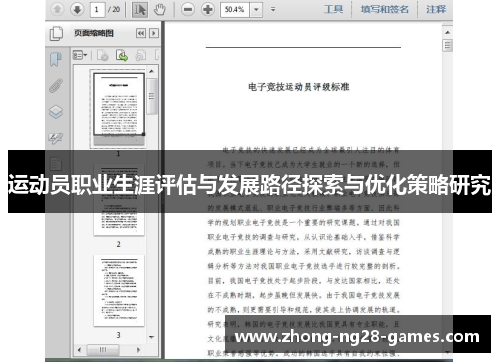This screenshot has height=362, width=500.
Task: Click the page 2 label under thumbnail
Action: point(118,244)
